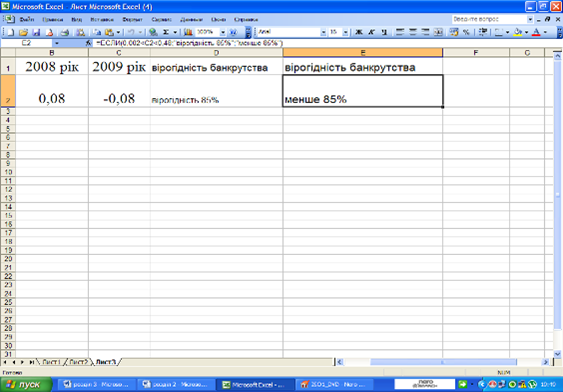Apply Percent Style with the % icon
The image size is (563, 392).
point(466,32)
